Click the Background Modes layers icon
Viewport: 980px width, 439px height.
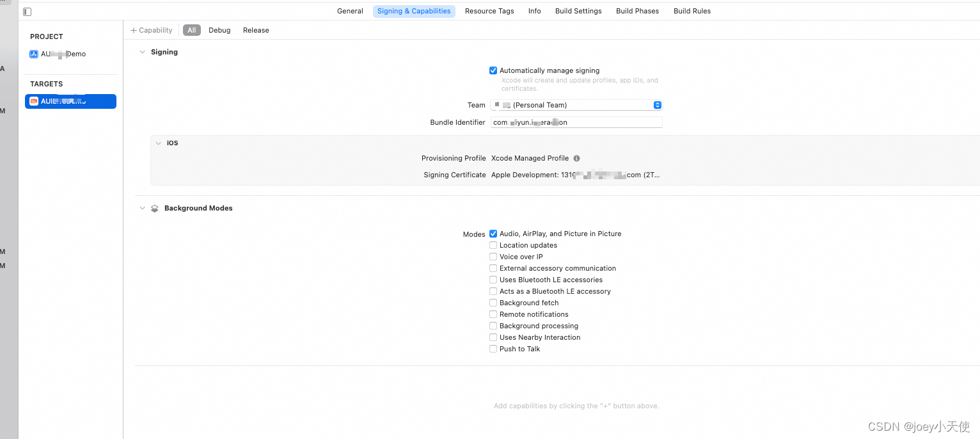coord(154,209)
